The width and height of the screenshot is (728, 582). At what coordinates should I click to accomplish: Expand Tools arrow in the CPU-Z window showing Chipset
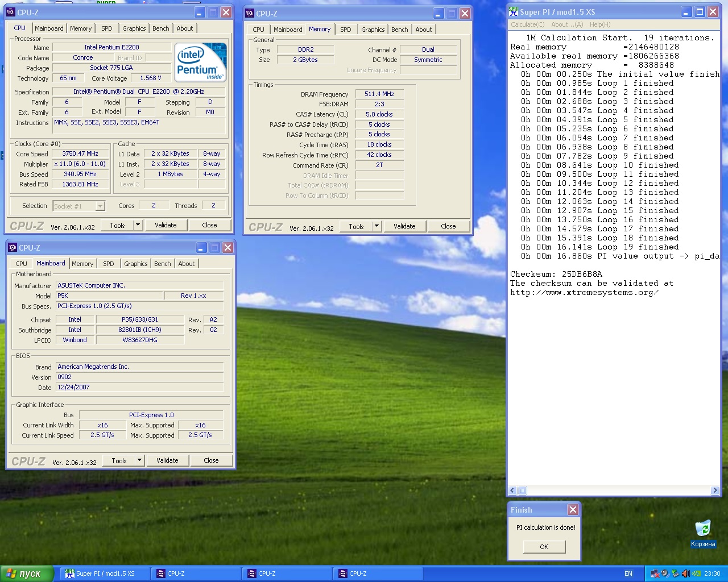tap(139, 460)
